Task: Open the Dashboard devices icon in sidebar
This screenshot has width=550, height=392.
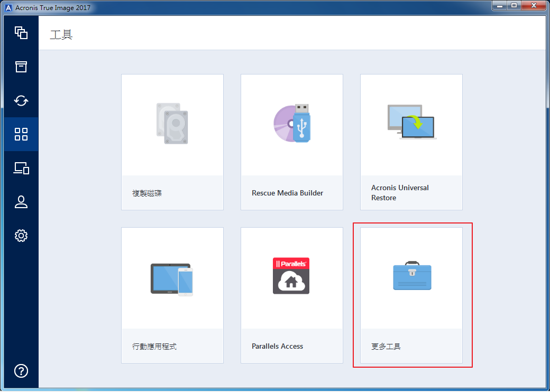Action: [21, 168]
